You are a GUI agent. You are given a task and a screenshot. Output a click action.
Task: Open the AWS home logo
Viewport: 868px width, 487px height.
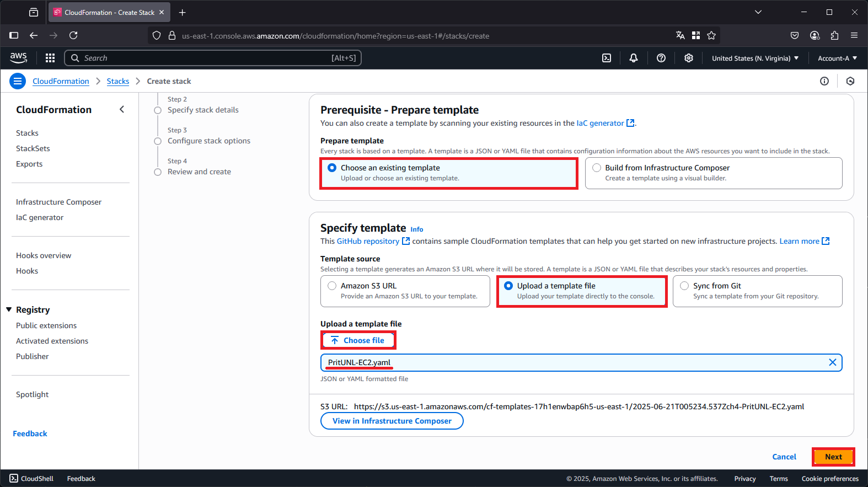point(18,58)
